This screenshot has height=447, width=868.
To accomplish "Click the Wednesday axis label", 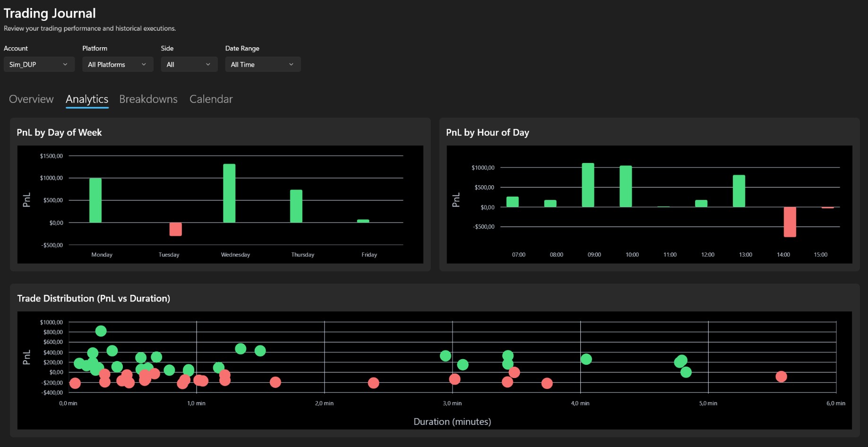I will pos(235,255).
